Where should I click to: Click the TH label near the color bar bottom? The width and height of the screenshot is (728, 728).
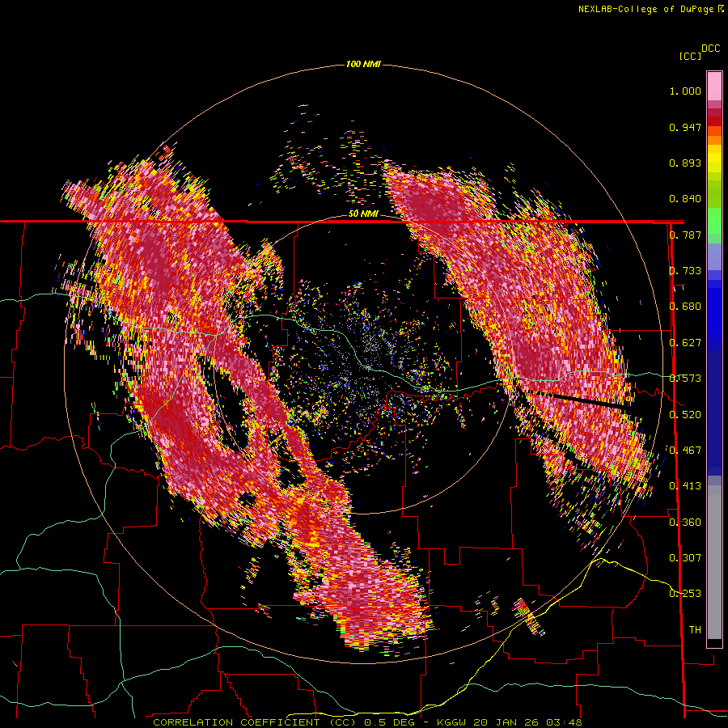[x=695, y=630]
